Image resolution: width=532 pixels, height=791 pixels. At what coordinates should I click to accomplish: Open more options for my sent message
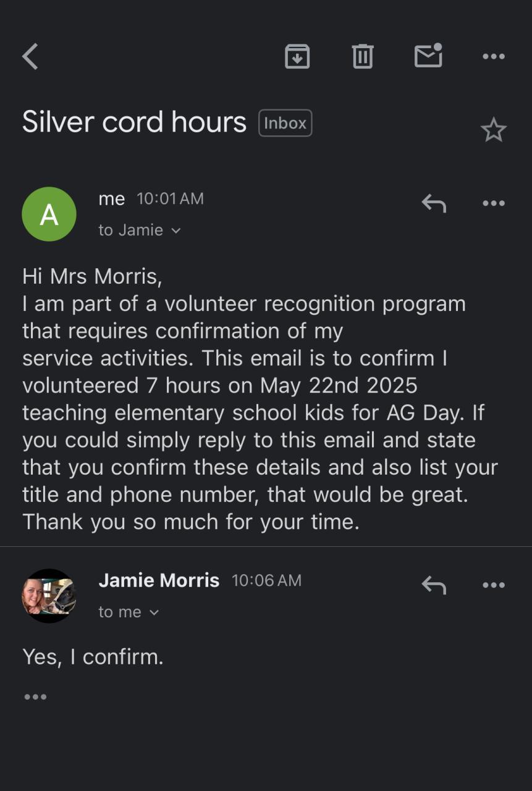pyautogui.click(x=493, y=203)
